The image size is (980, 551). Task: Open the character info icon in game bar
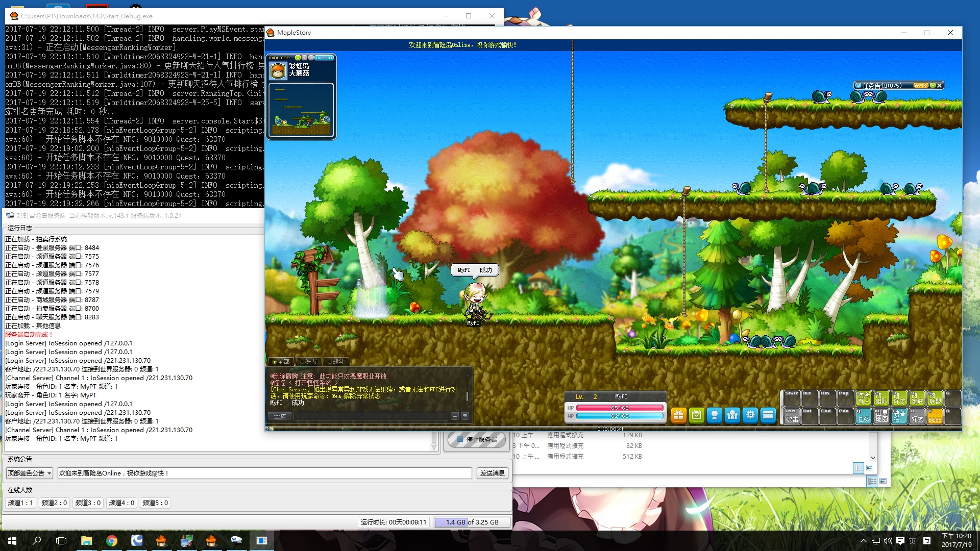715,415
